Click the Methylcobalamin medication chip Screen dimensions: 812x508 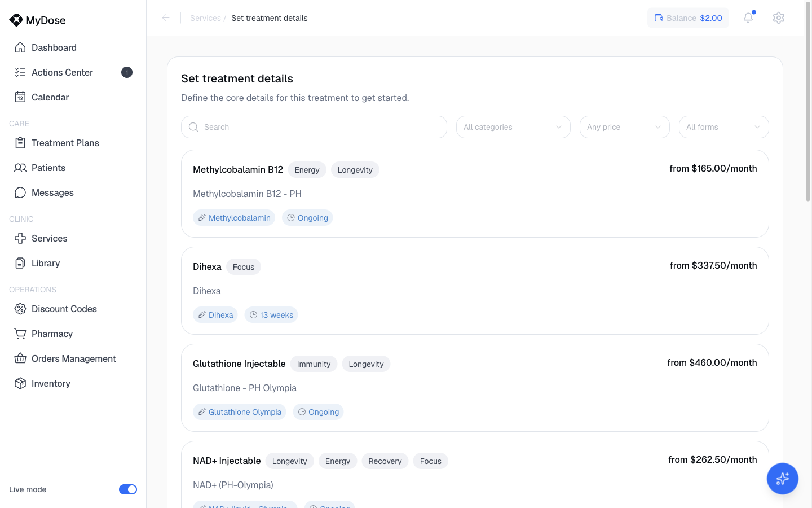click(x=234, y=218)
